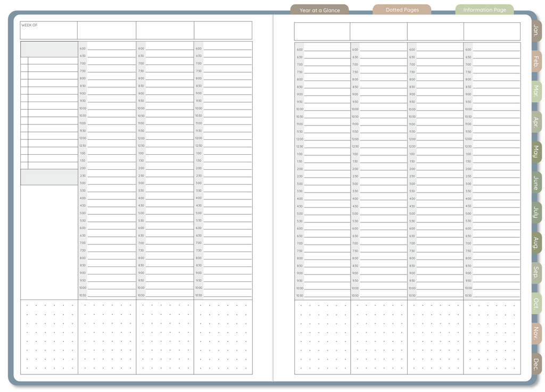This screenshot has height=392, width=545.
Task: Navigate to the Apr. month tab
Action: point(536,122)
